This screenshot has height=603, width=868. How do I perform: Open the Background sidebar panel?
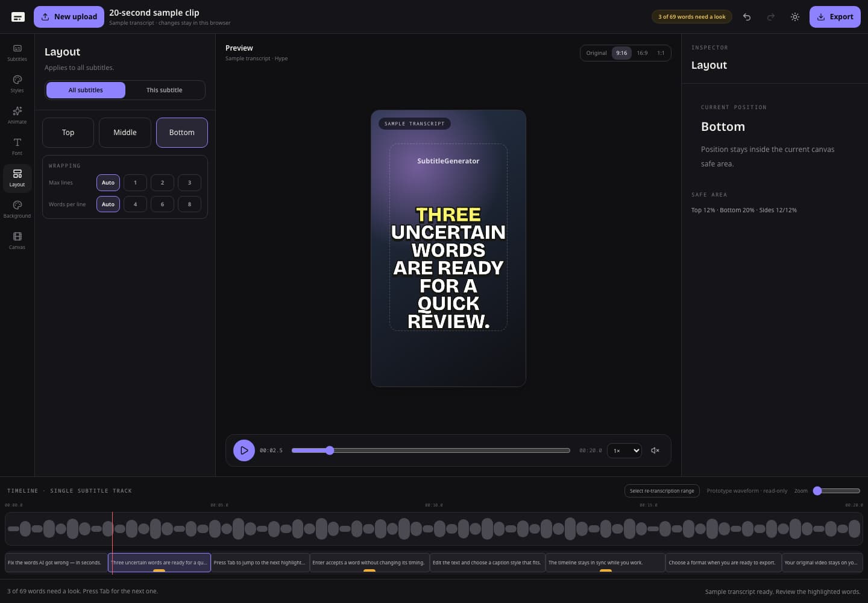17,209
